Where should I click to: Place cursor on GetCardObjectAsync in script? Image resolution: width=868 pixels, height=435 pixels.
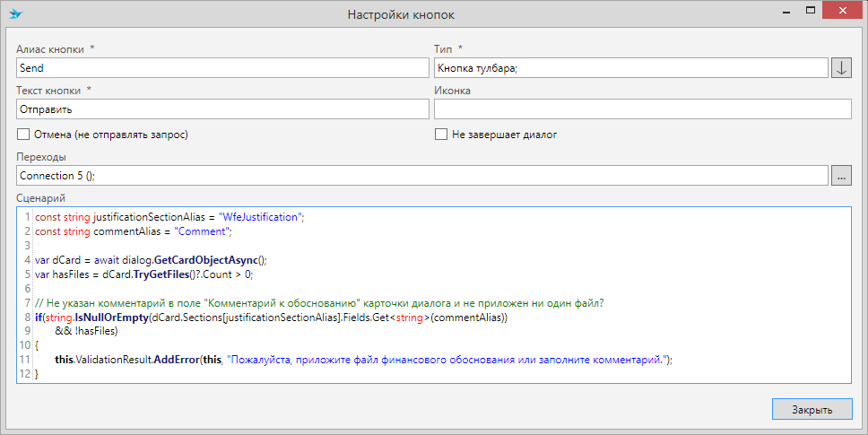pyautogui.click(x=205, y=259)
